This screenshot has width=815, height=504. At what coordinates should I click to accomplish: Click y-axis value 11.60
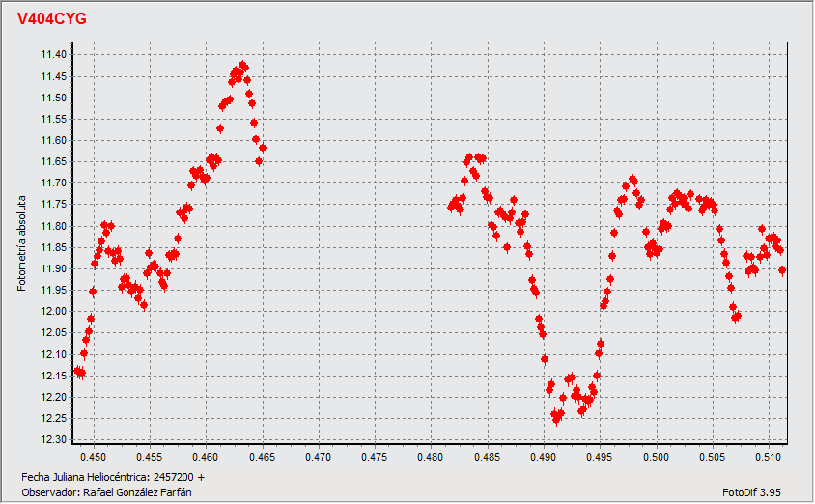pyautogui.click(x=53, y=140)
